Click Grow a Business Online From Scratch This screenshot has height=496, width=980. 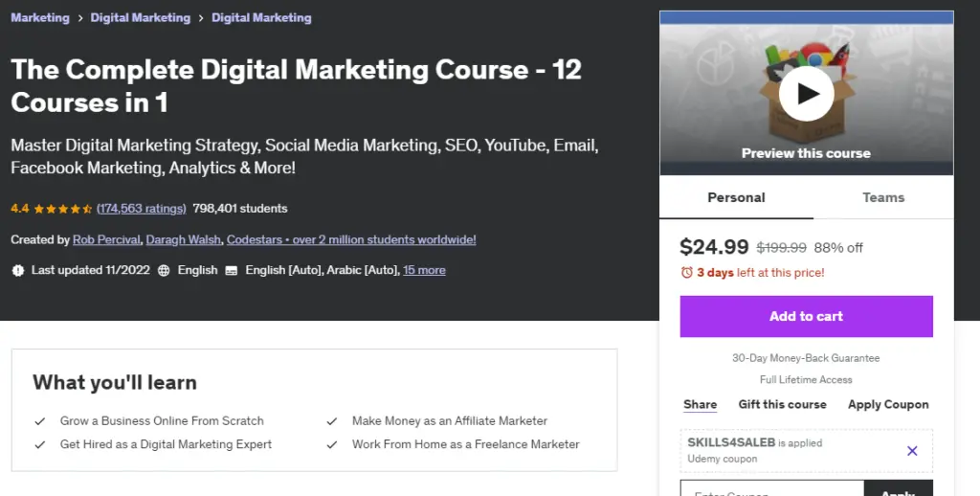pos(162,421)
